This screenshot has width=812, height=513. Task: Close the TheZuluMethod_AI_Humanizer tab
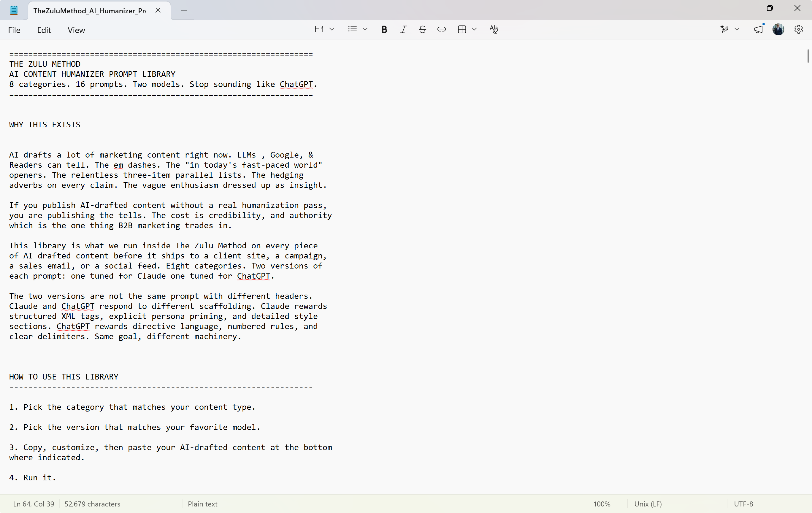coord(158,10)
